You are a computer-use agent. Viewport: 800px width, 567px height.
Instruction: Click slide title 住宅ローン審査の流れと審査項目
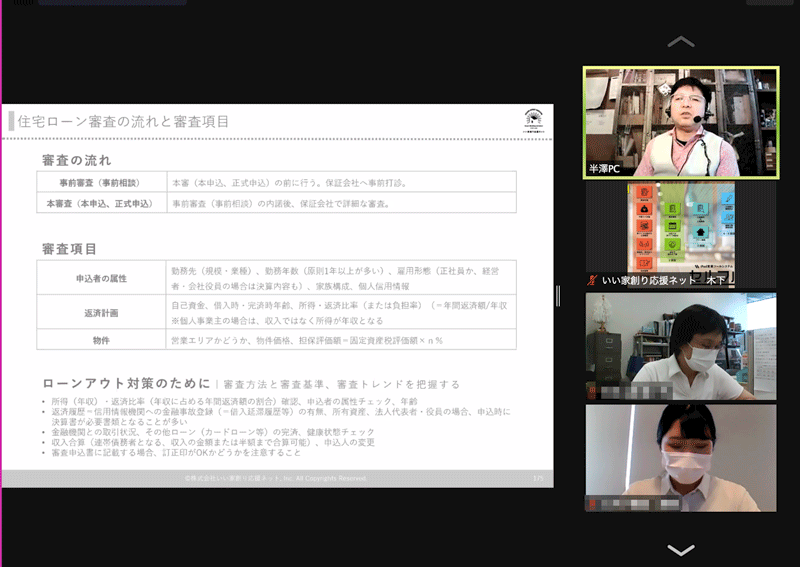pyautogui.click(x=124, y=122)
